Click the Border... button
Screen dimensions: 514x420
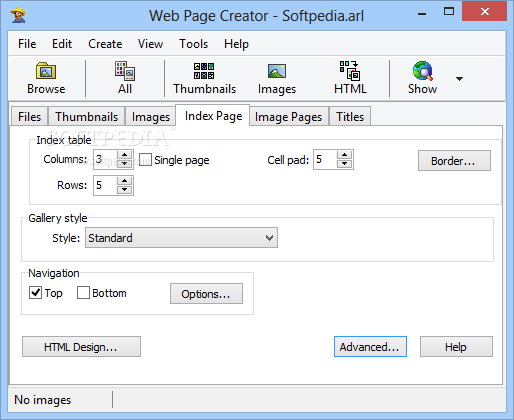(454, 161)
